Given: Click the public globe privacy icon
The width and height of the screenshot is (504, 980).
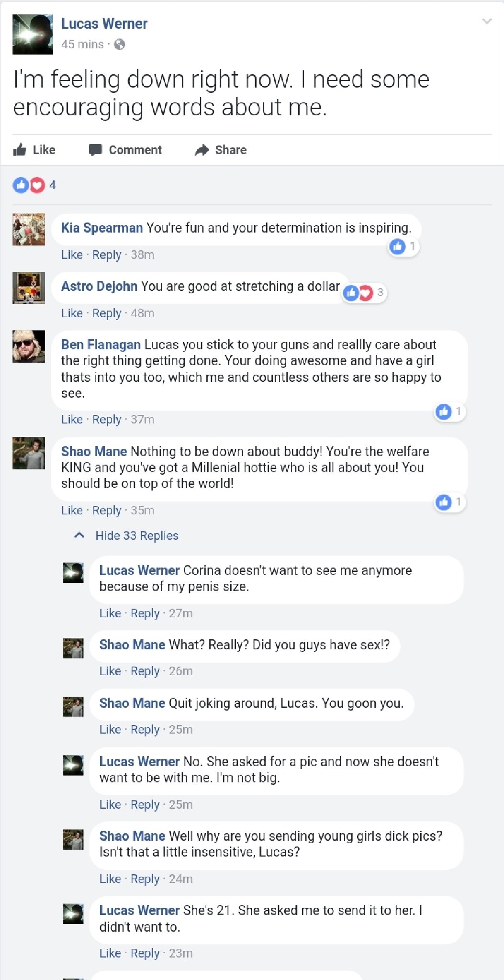Looking at the screenshot, I should coord(120,45).
